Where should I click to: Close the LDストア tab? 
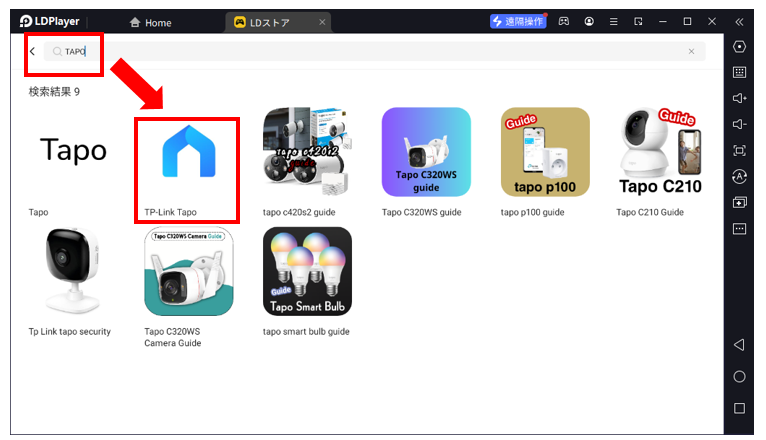pos(322,22)
